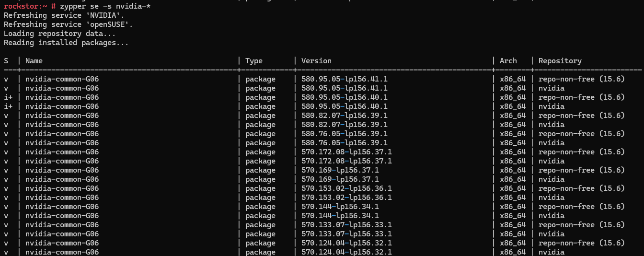Click version 580.95.05-lp156.41.1 in the repo-non-free row

click(345, 79)
